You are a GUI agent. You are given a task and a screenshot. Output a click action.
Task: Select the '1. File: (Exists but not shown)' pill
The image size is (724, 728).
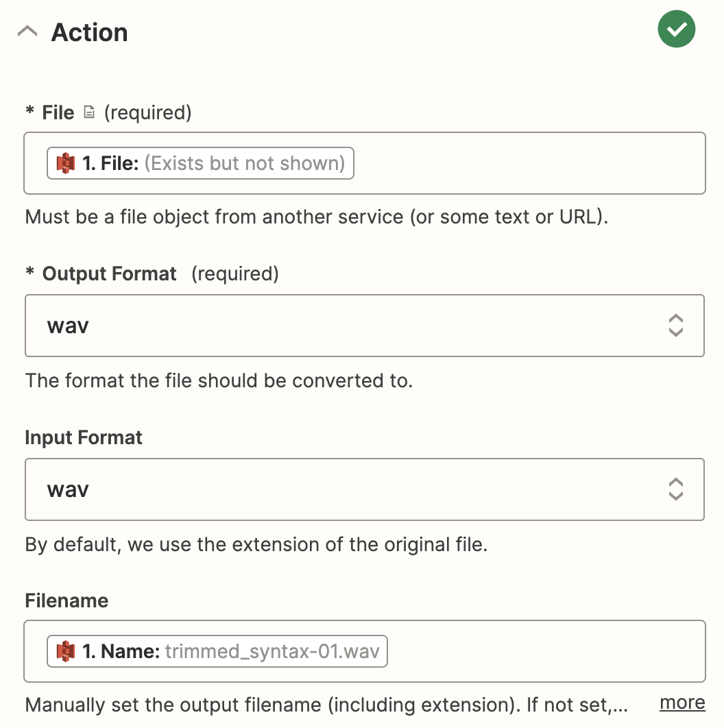pos(200,163)
